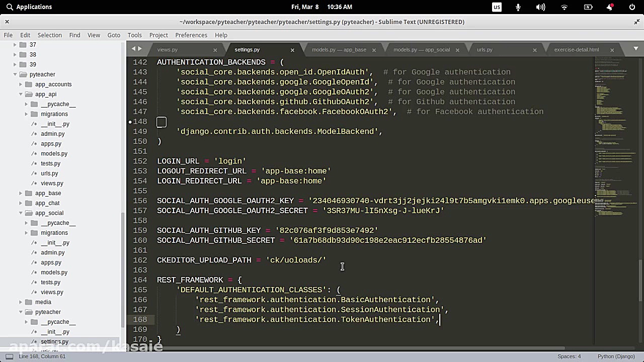Close the exercise-detail.html tab
Viewport: 644px width, 362px height.
pos(612,50)
